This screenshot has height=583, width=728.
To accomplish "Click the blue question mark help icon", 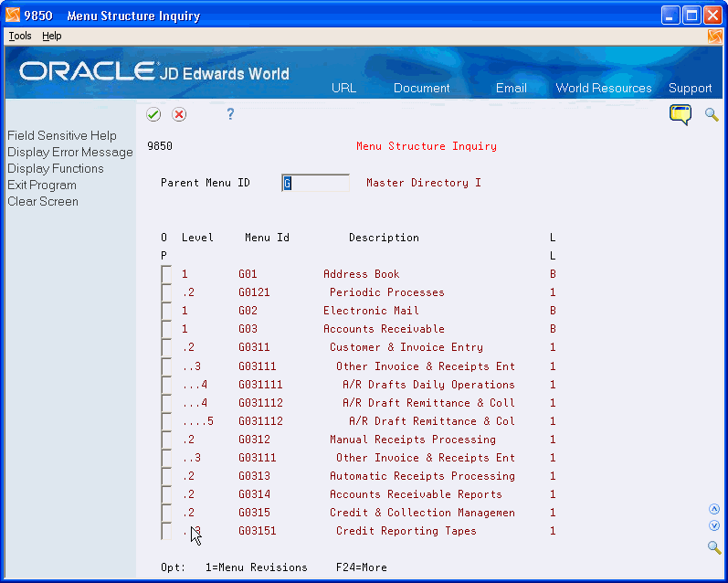I will 230,114.
